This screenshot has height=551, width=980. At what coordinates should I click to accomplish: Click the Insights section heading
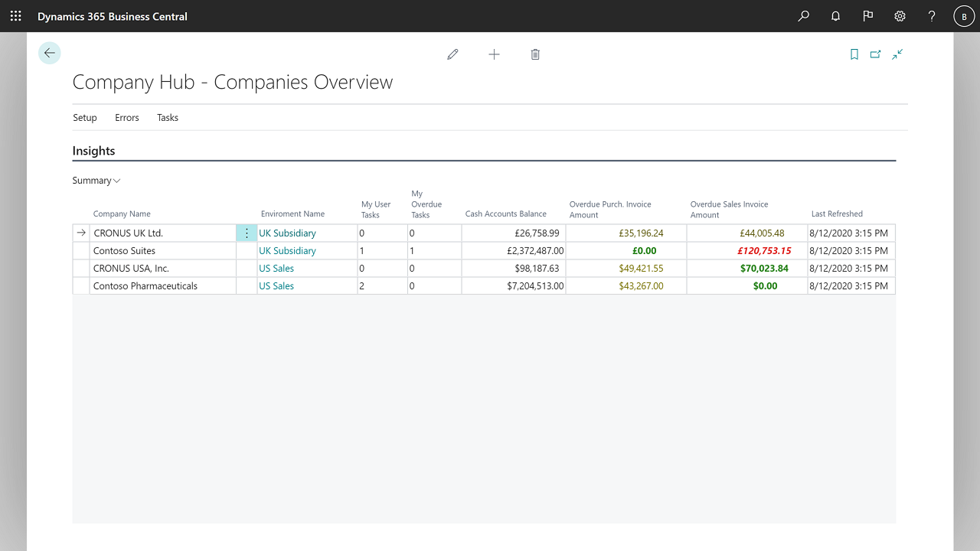click(93, 151)
